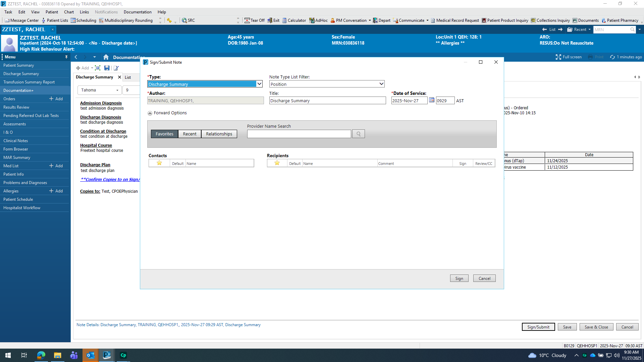Collapse the Forward Options expander
The image size is (644, 362).
coord(150,113)
